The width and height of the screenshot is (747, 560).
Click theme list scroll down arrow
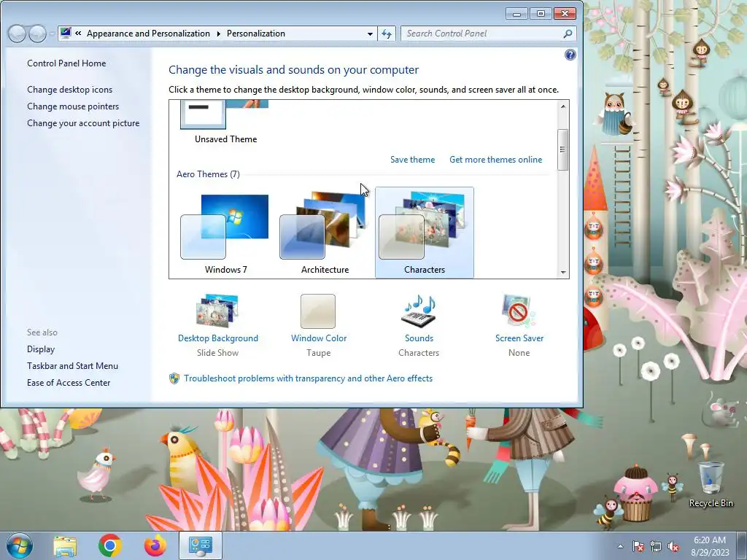[x=563, y=272]
